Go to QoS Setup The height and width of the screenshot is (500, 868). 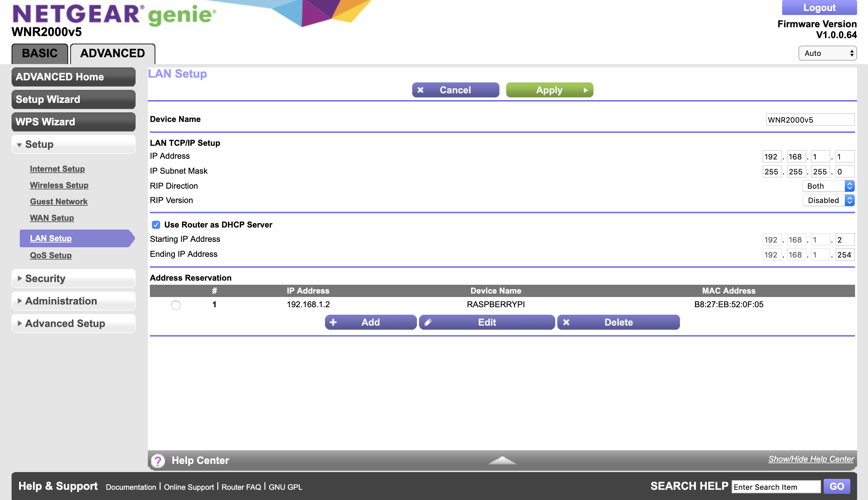click(51, 255)
